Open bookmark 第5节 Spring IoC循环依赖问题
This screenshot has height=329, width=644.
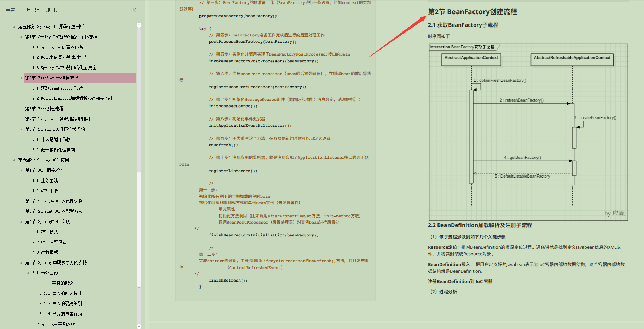55,129
